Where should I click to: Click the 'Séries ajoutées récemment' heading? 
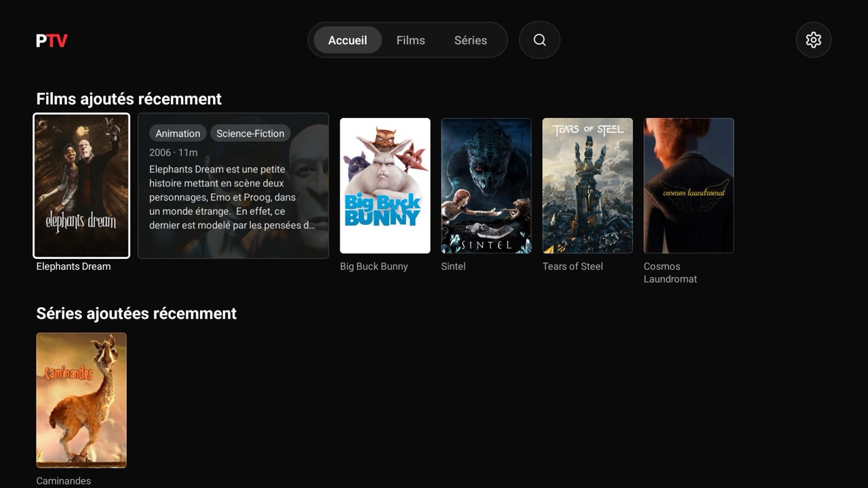coord(136,313)
